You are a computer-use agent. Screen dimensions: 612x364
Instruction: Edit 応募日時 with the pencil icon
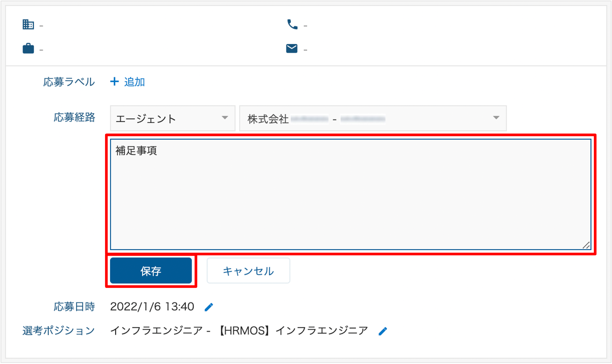click(x=209, y=307)
